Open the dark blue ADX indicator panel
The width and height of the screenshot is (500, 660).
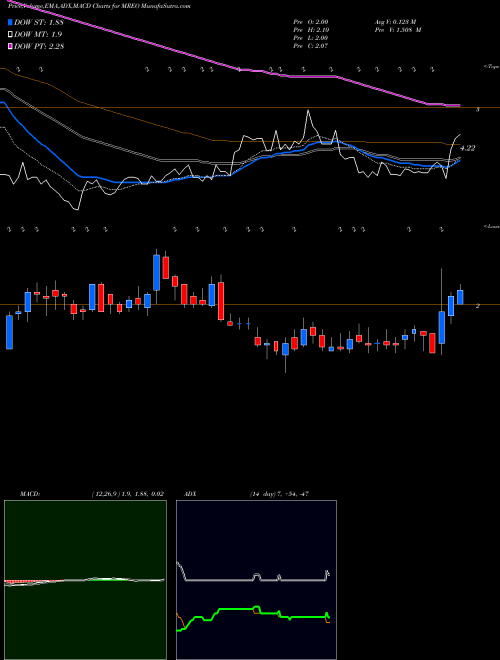[x=256, y=580]
